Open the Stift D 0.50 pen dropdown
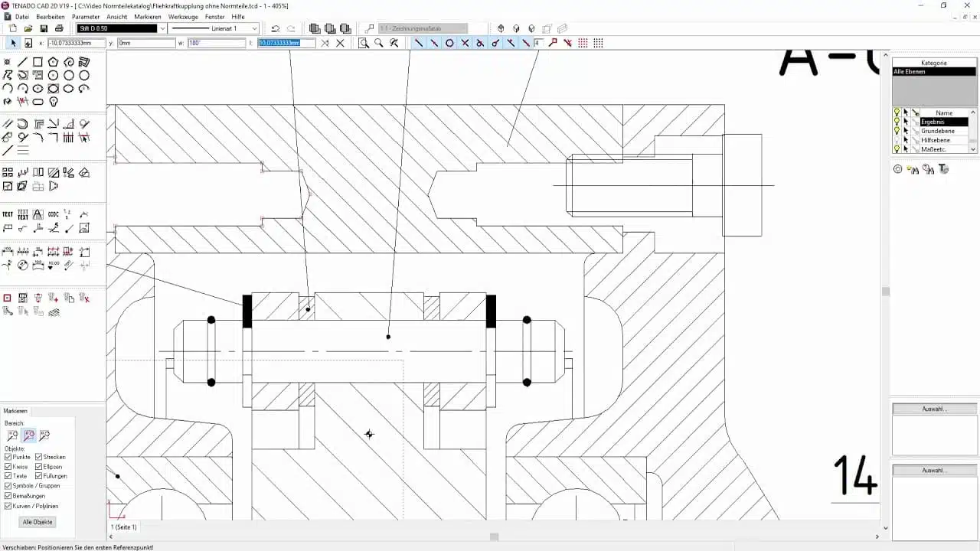The height and width of the screenshot is (551, 980). 162,28
